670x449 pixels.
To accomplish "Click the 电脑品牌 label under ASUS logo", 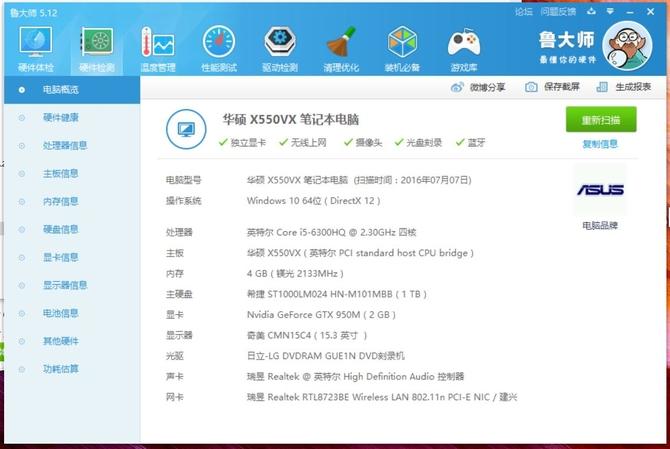I will pos(600,226).
